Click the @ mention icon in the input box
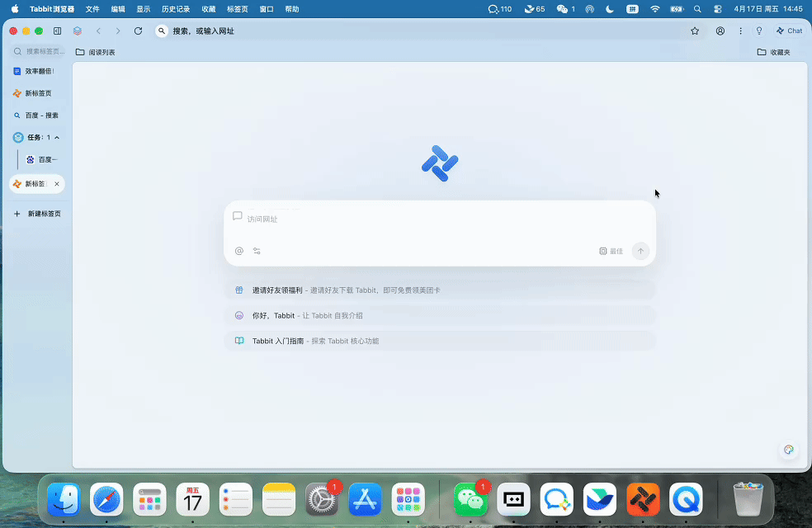Viewport: 812px width, 528px height. click(238, 251)
